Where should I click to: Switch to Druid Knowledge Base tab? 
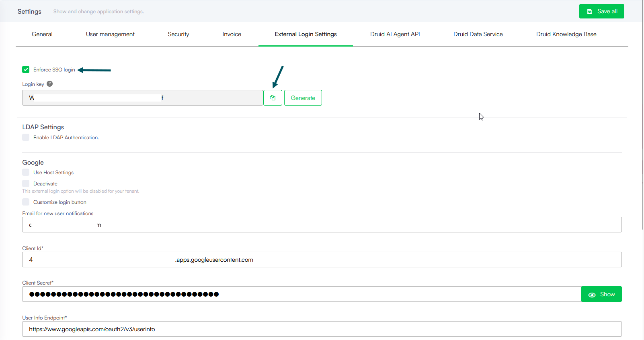pyautogui.click(x=566, y=34)
